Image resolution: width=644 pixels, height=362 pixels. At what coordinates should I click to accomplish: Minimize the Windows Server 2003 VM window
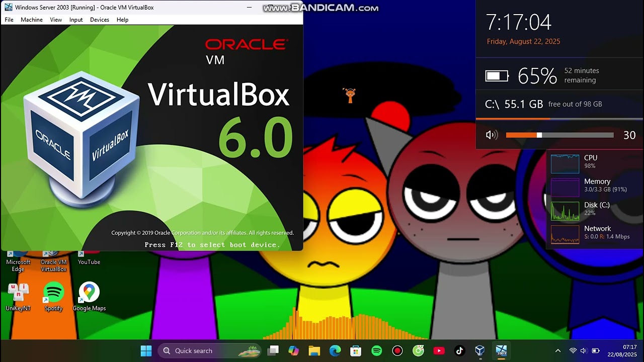pos(250,7)
